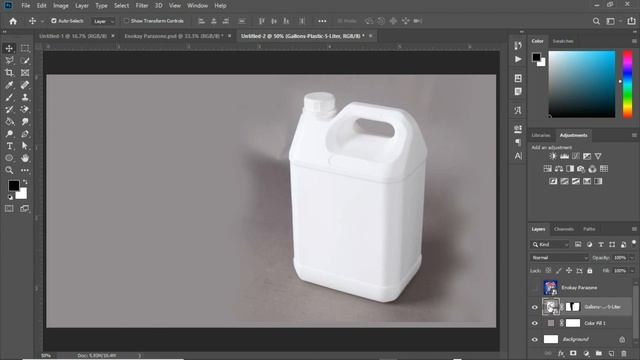Click the Share icon in top right
Screen dimensions: 640x360
pos(631,21)
